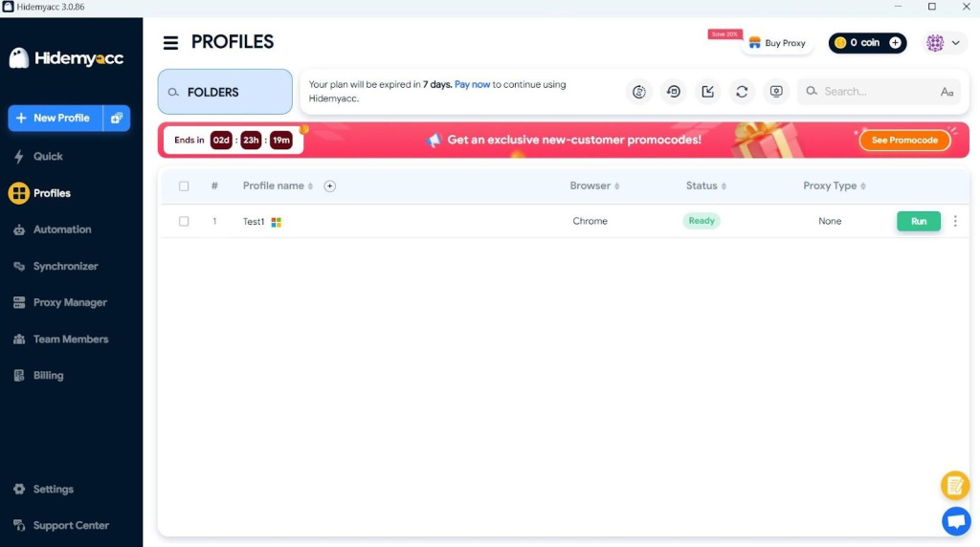Toggle the match case Aa search option
980x547 pixels.
tap(947, 92)
